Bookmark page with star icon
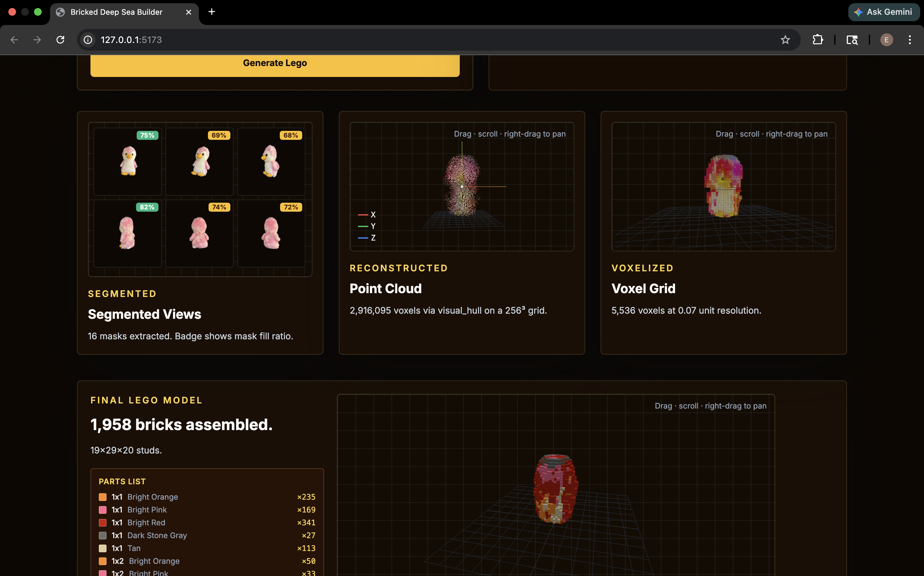Screen dimensions: 924x576 785,40
